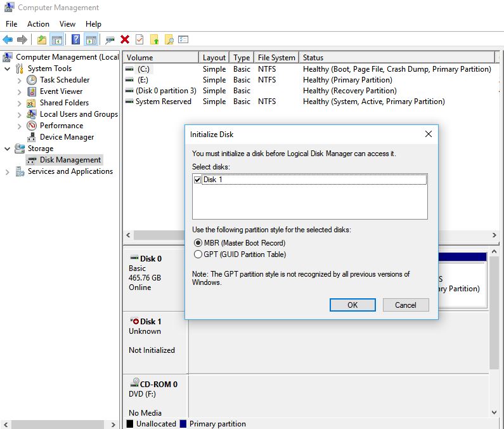Viewport: 504px width, 429px height.
Task: Sort by the Status column header
Action: tap(397, 58)
